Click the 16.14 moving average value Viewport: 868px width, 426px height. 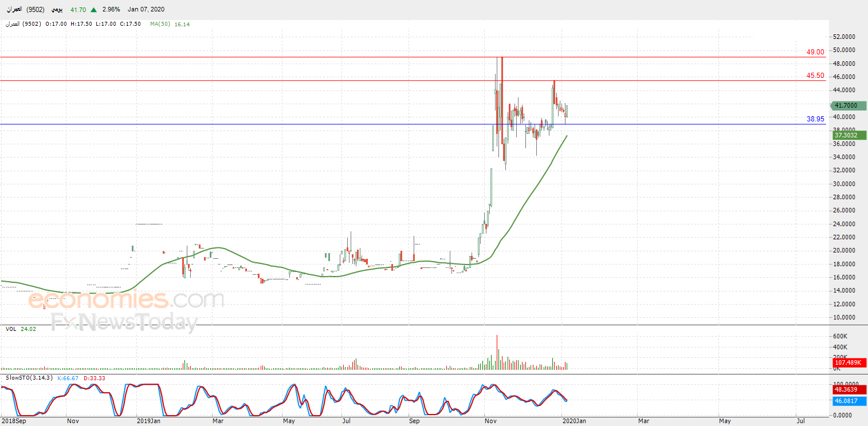coord(182,24)
